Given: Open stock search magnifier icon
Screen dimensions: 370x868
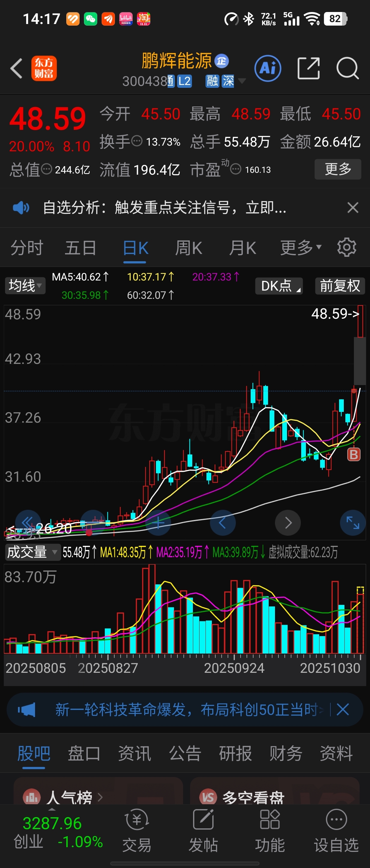Looking at the screenshot, I should [x=348, y=69].
